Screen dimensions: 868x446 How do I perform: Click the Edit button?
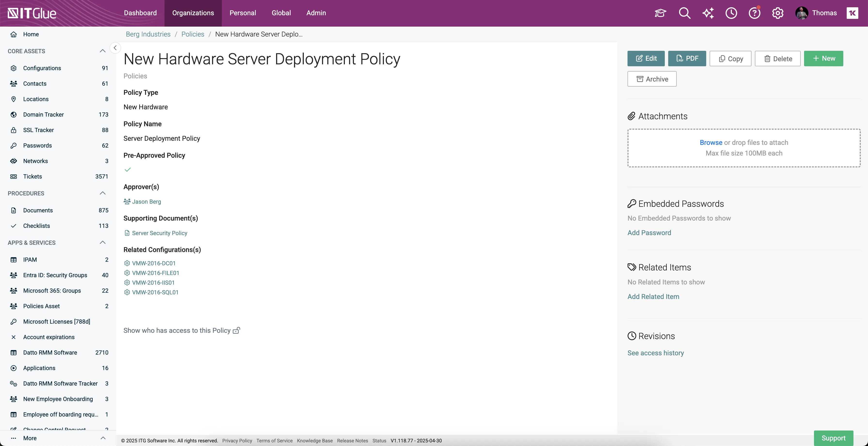coord(646,59)
